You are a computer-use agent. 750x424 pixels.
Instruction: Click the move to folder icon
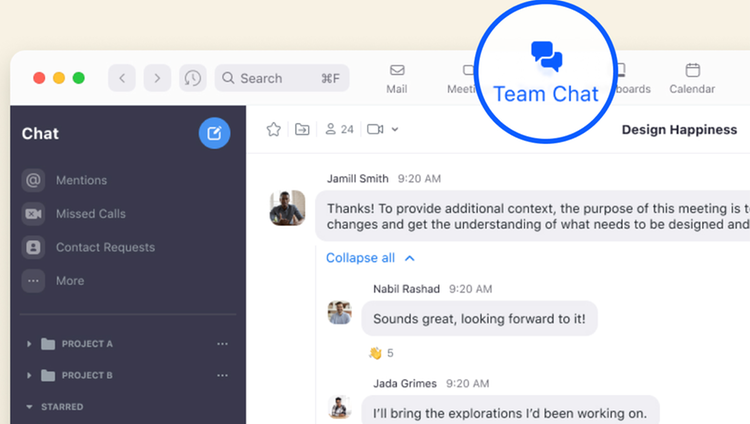pyautogui.click(x=302, y=129)
